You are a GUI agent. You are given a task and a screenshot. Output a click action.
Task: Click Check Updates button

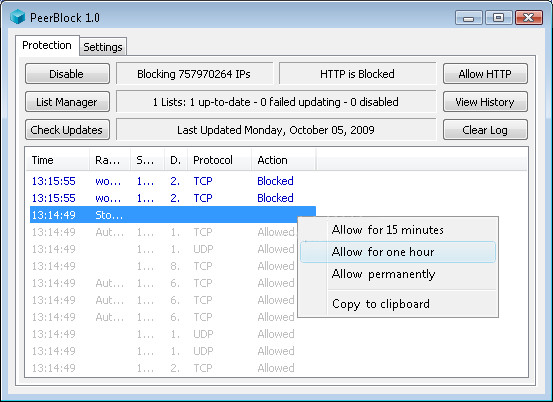pyautogui.click(x=67, y=130)
